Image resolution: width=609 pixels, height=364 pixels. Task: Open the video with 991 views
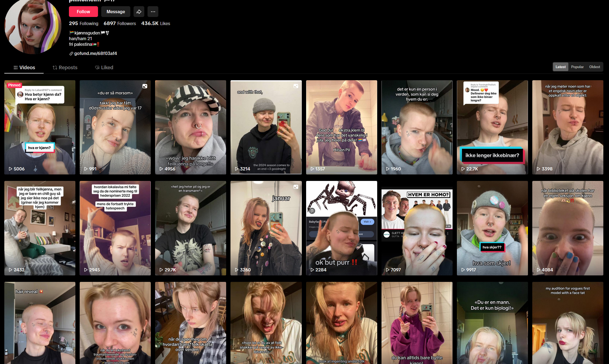click(115, 127)
